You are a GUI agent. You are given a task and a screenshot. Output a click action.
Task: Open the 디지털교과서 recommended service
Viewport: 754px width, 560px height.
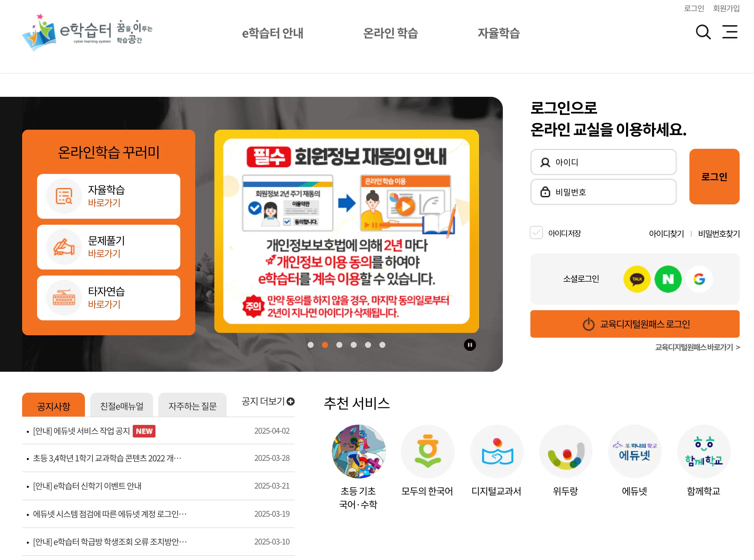pos(497,452)
